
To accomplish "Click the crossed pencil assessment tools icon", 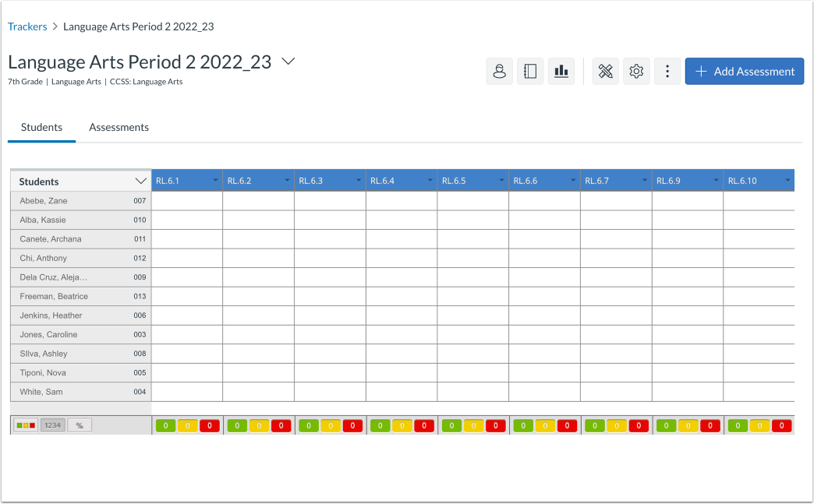I will pos(605,71).
